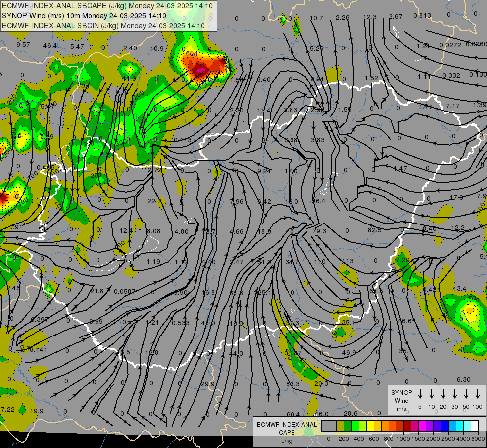Click the 20 m/s wind arrow in the SYNOP legend
Screen dimensions: 487x448
443,394
